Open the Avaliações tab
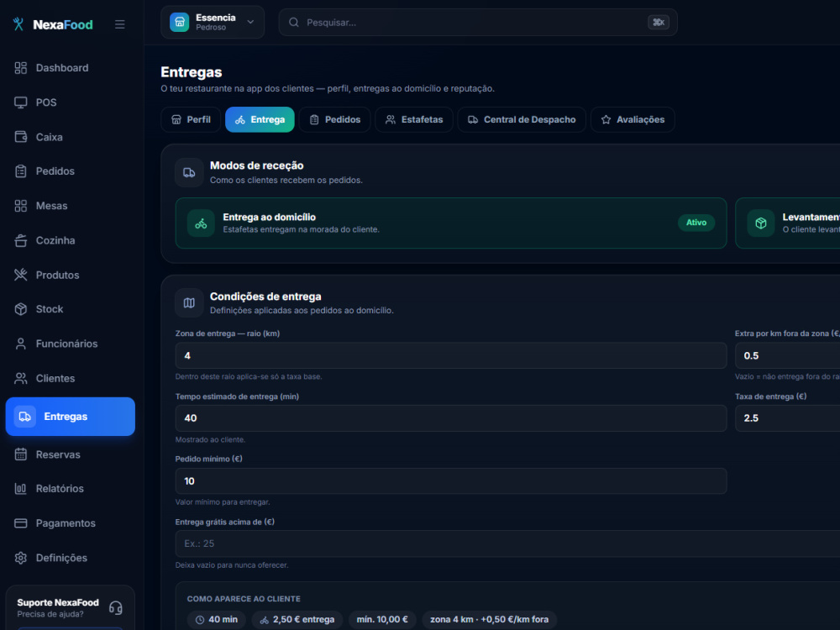The height and width of the screenshot is (630, 840). pyautogui.click(x=633, y=119)
